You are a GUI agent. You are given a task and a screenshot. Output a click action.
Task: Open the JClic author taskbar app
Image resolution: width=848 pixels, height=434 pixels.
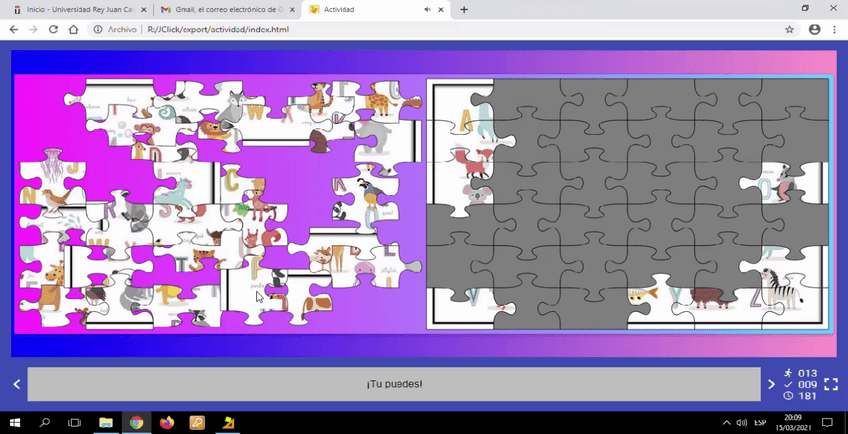click(228, 422)
